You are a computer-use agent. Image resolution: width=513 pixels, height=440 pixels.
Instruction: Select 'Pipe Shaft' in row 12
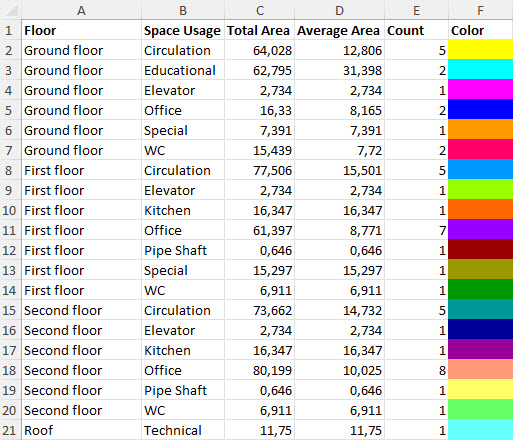tap(183, 250)
